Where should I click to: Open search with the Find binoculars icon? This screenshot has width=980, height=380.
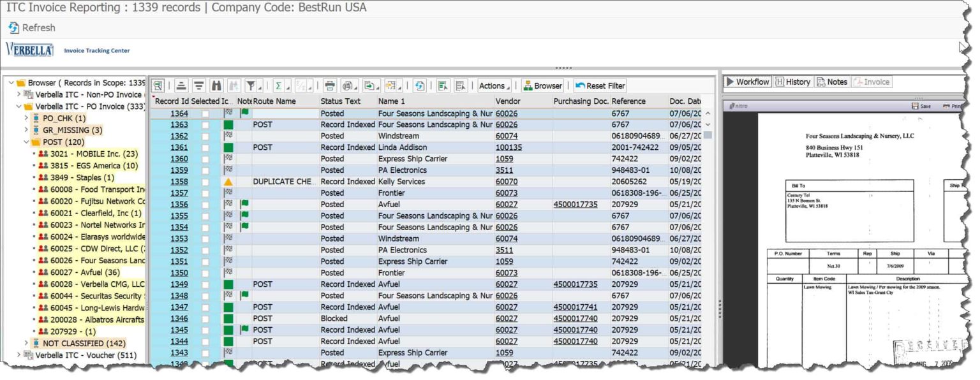coord(217,85)
